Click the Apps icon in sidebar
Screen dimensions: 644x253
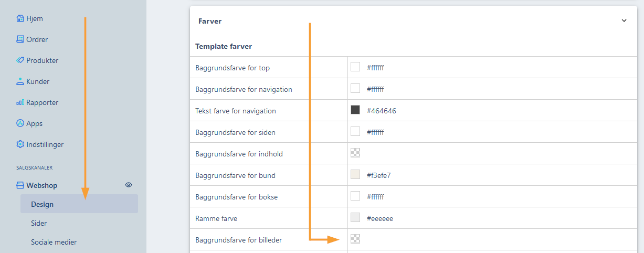(x=20, y=123)
